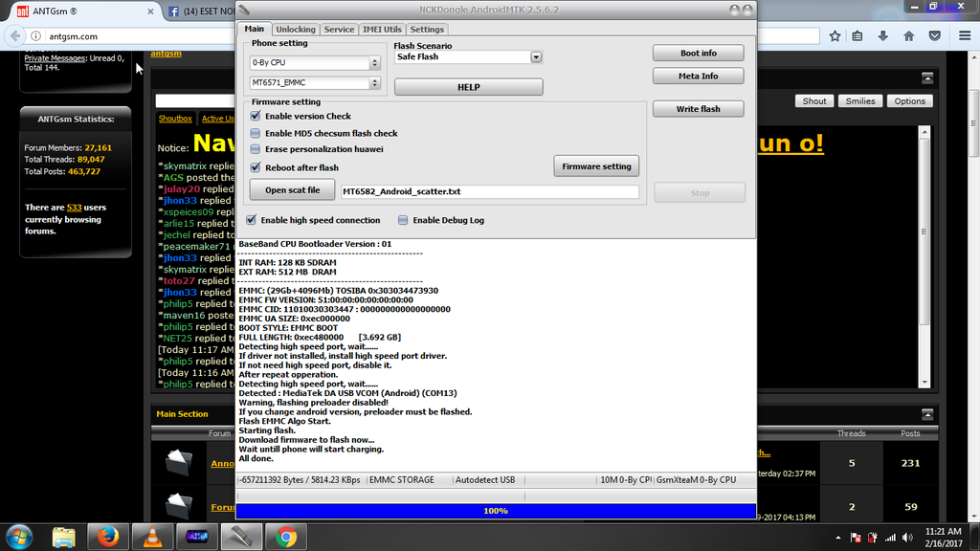Open the Firefox hamburger menu
This screenshot has height=551, width=980.
click(964, 36)
